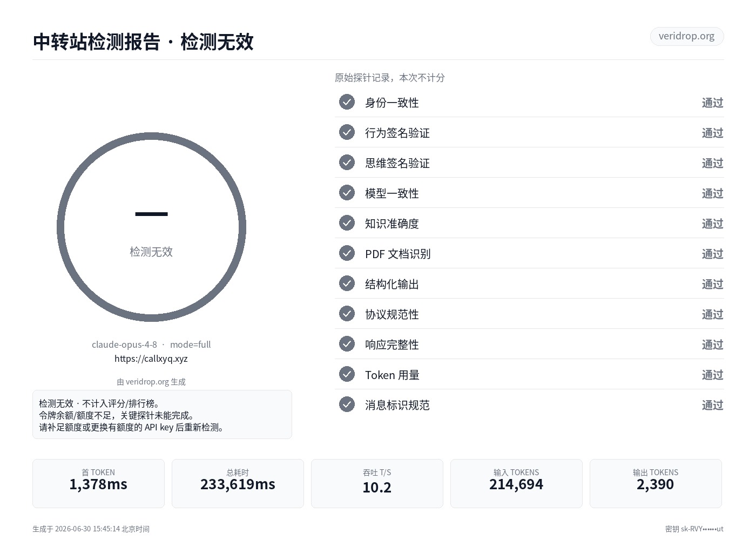Click the check icon beside Token 用量
Viewport: 756px width, 540px height.
tap(347, 374)
